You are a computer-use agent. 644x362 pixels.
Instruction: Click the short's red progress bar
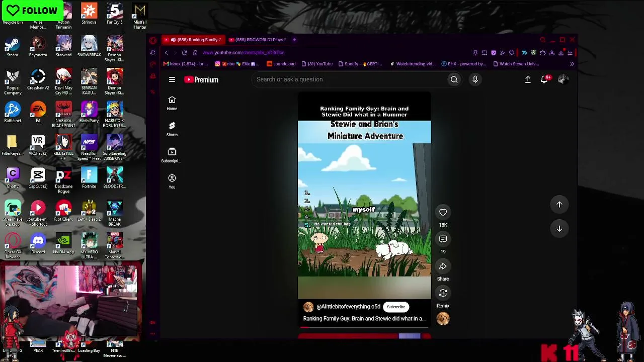(x=364, y=327)
